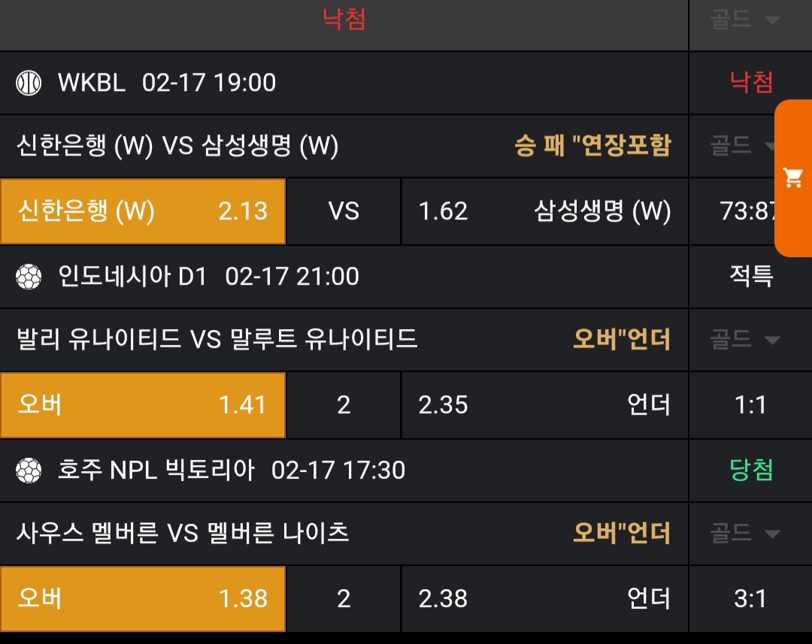The height and width of the screenshot is (644, 812).
Task: Click the orange shopping cart icon
Action: click(792, 178)
